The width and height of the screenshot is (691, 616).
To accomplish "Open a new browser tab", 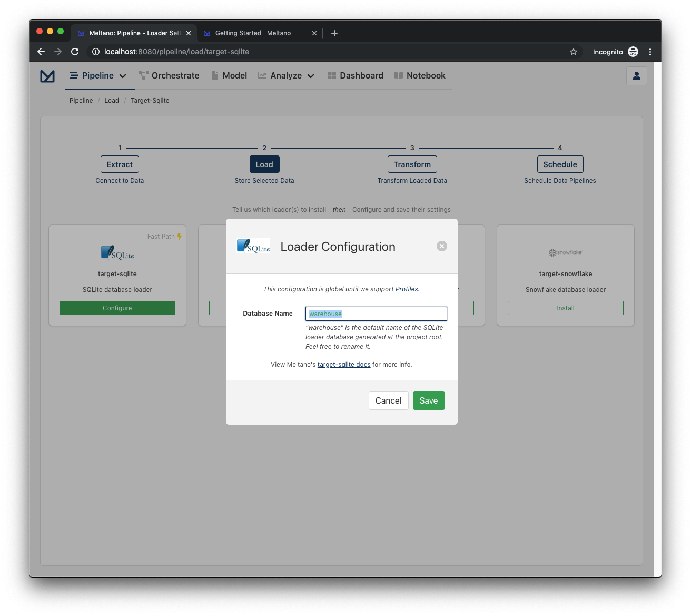I will tap(334, 33).
